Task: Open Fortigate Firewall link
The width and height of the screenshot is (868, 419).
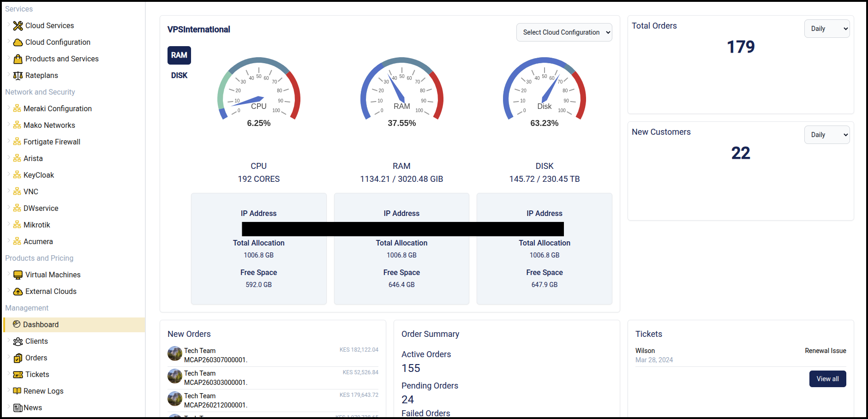Action: 52,142
